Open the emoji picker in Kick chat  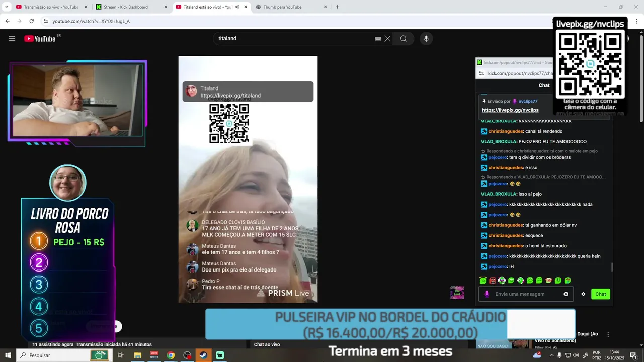point(566,294)
